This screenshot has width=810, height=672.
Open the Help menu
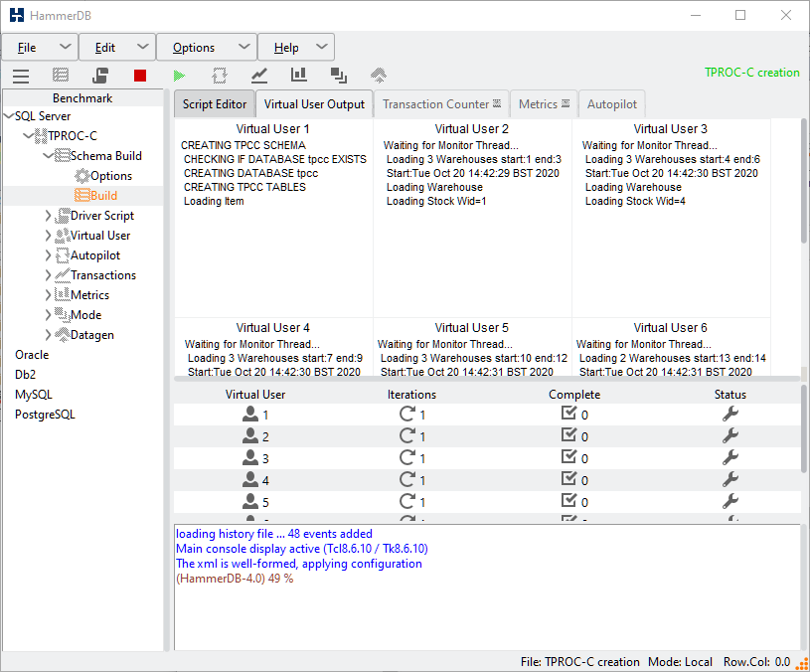coord(296,48)
